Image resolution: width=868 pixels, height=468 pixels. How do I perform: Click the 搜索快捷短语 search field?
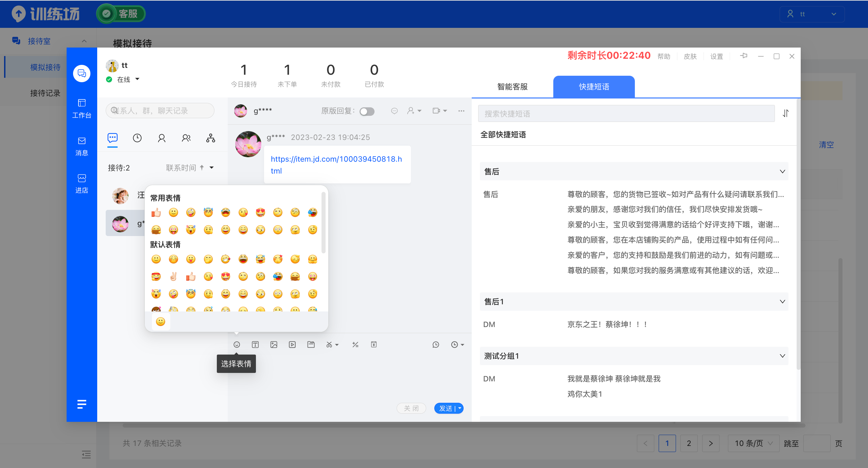[626, 113]
